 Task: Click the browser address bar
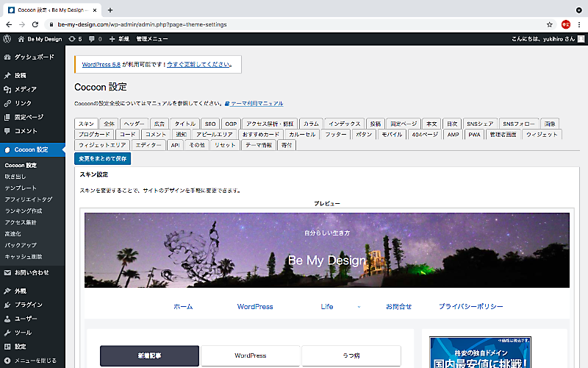[294, 24]
